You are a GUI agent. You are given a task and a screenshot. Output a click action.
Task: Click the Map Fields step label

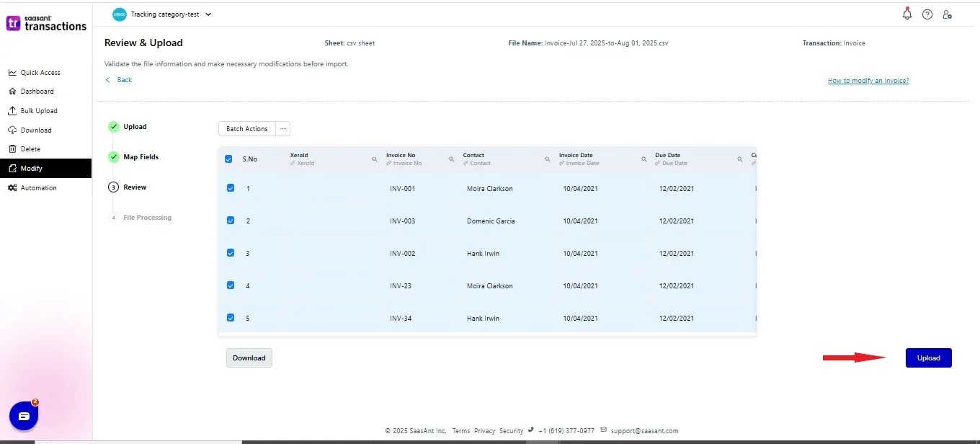pos(141,157)
